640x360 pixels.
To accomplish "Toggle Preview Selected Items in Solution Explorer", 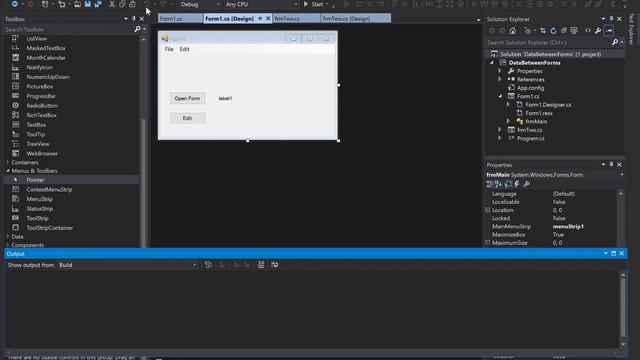I will pyautogui.click(x=609, y=31).
